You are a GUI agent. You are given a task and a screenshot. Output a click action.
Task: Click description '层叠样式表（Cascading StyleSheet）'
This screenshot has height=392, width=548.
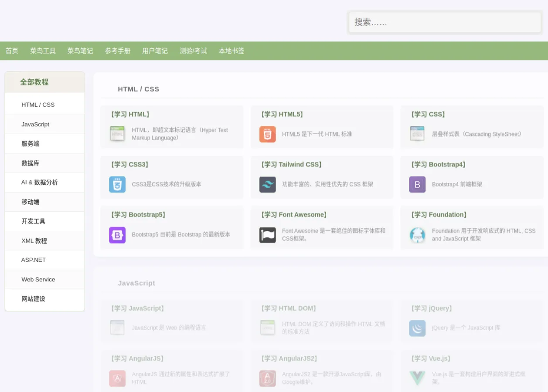478,134
